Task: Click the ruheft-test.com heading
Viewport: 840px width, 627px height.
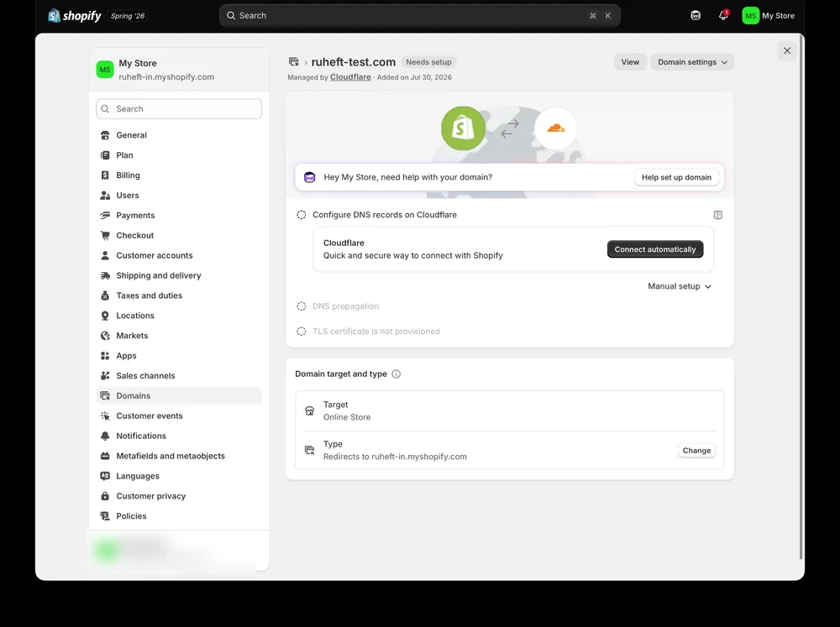Action: 354,62
